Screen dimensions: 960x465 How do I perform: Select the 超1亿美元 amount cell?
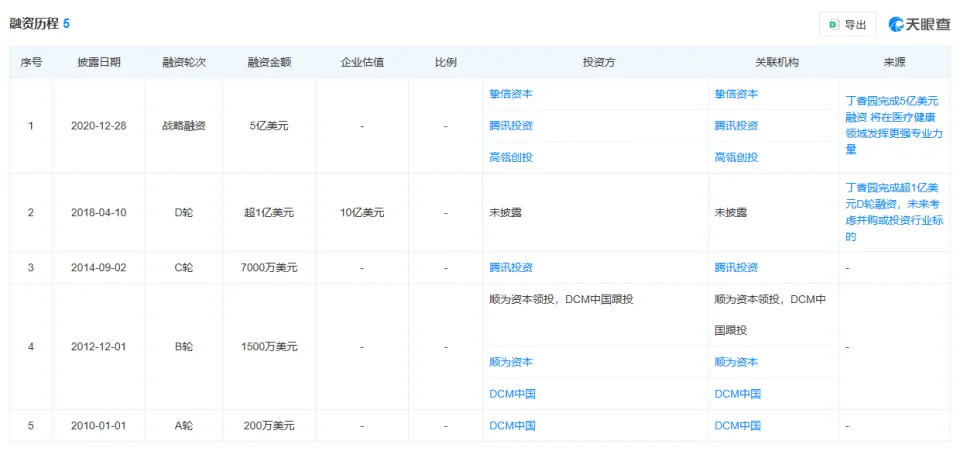click(x=269, y=213)
